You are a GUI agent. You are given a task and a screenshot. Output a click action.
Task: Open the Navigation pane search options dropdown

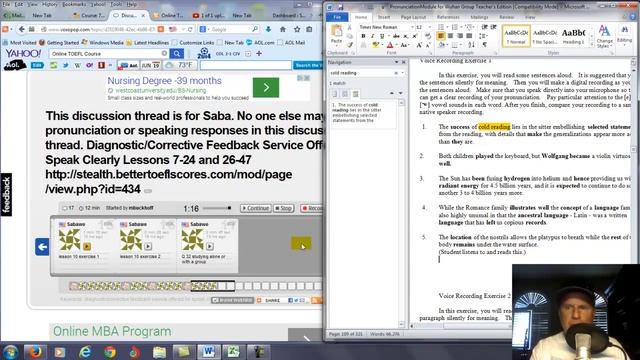point(402,73)
